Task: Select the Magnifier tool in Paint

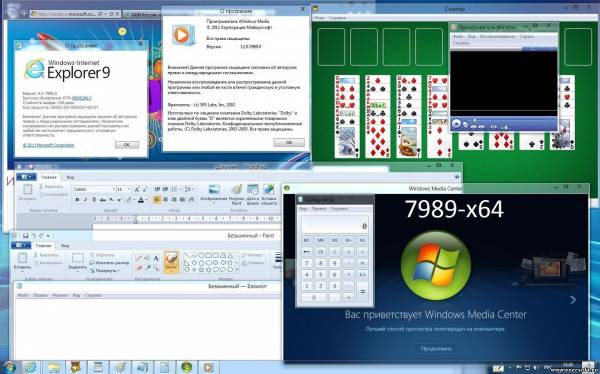Action: tap(156, 268)
